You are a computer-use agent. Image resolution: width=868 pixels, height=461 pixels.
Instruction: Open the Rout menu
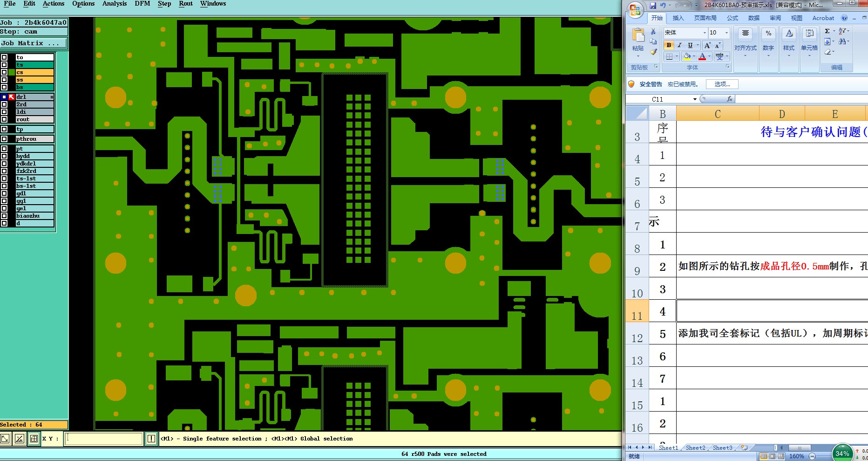(186, 4)
